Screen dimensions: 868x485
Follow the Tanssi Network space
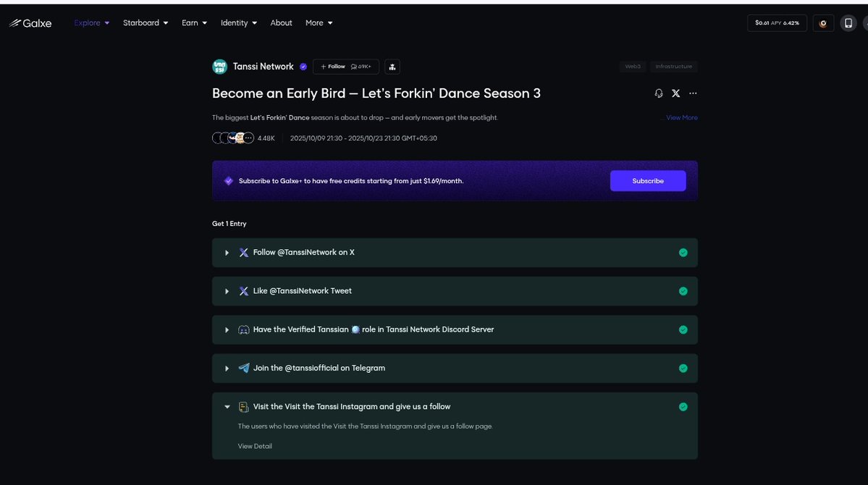[x=345, y=67]
